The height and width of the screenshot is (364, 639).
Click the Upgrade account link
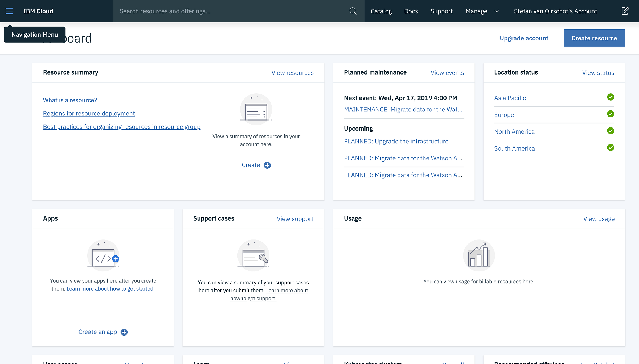point(524,38)
